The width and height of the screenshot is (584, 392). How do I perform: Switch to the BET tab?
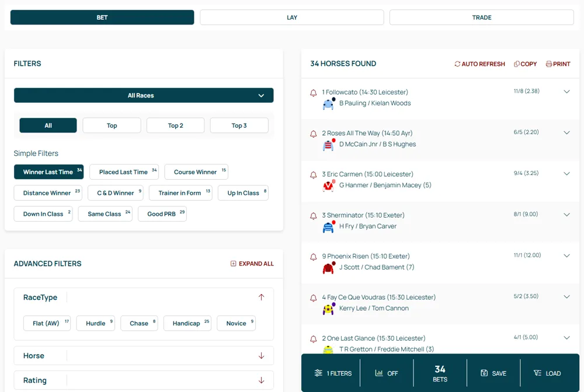point(102,17)
